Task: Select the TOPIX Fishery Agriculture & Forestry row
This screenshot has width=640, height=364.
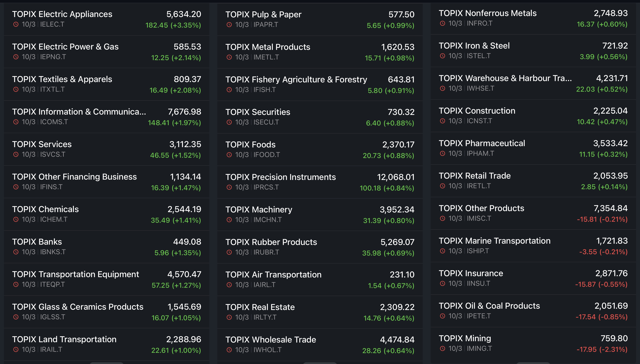Action: tap(296, 79)
